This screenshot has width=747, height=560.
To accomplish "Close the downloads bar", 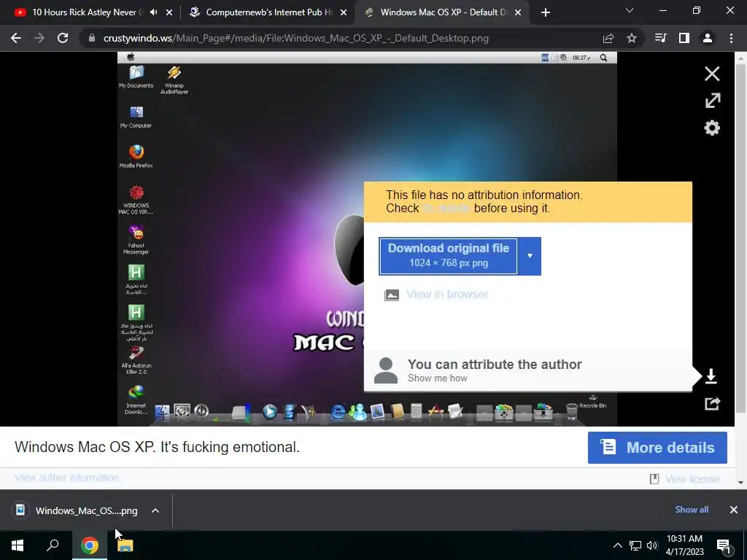I will point(734,510).
